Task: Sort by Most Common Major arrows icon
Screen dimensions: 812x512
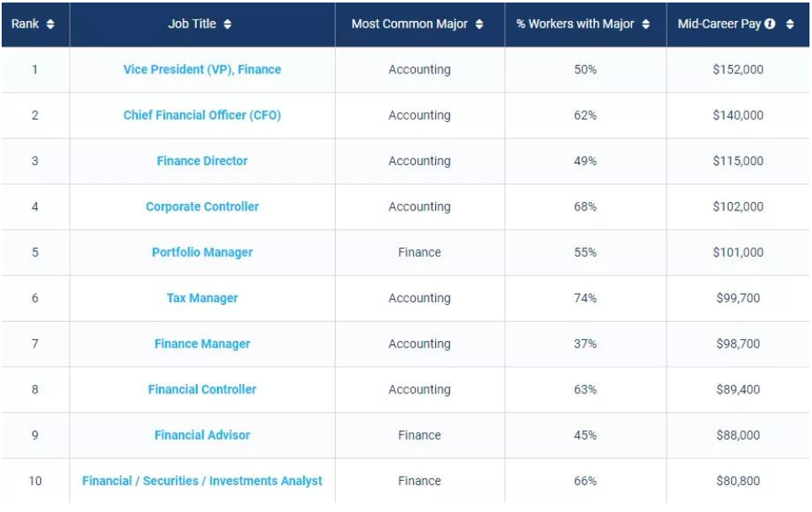Action: click(479, 24)
